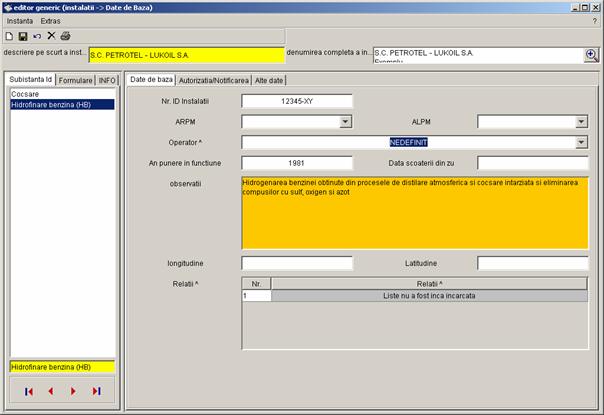
Task: Expand the ALPM dropdown
Action: coord(581,122)
